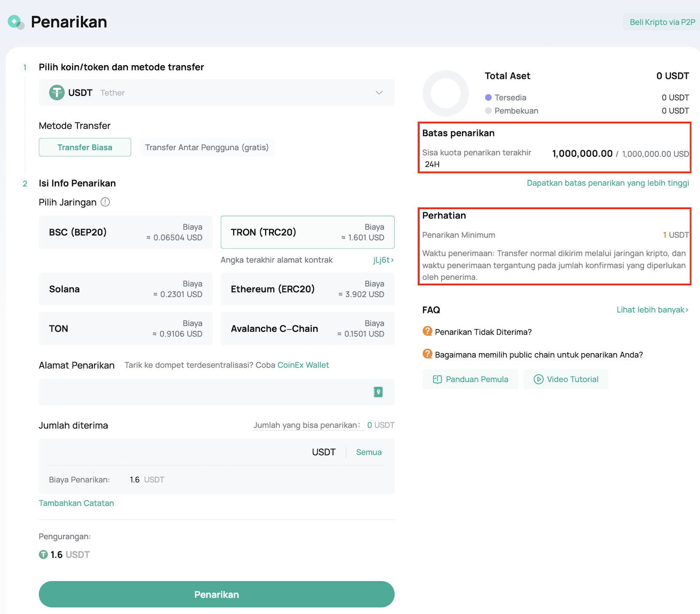
Task: Focus the Alamat Penarikan input field
Action: [x=217, y=392]
